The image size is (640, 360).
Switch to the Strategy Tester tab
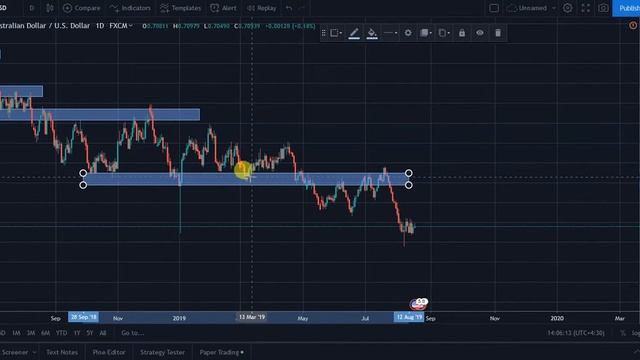pos(162,352)
